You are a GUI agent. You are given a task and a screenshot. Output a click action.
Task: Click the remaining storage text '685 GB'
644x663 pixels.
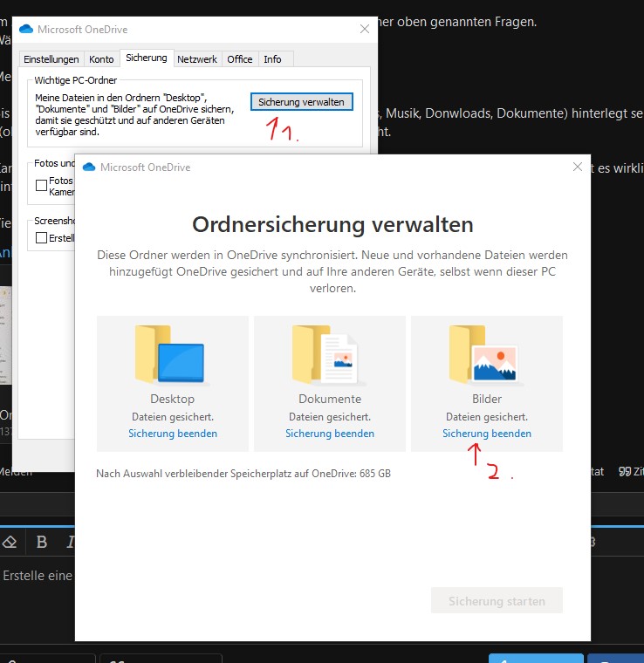(x=375, y=474)
